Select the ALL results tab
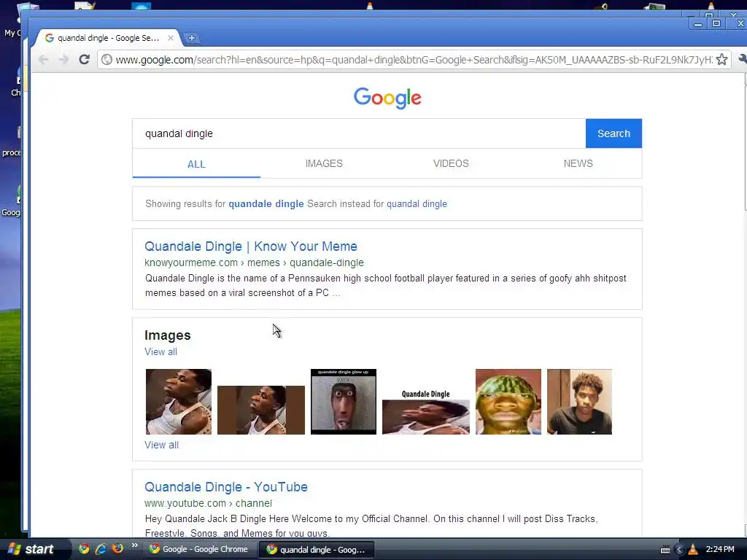Screen dimensions: 747x560 point(196,164)
